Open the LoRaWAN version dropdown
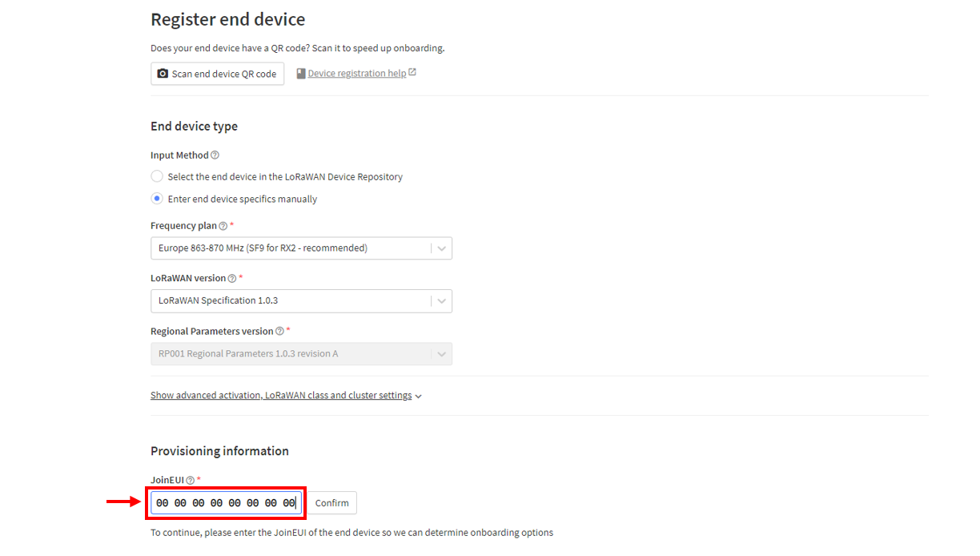 301,301
